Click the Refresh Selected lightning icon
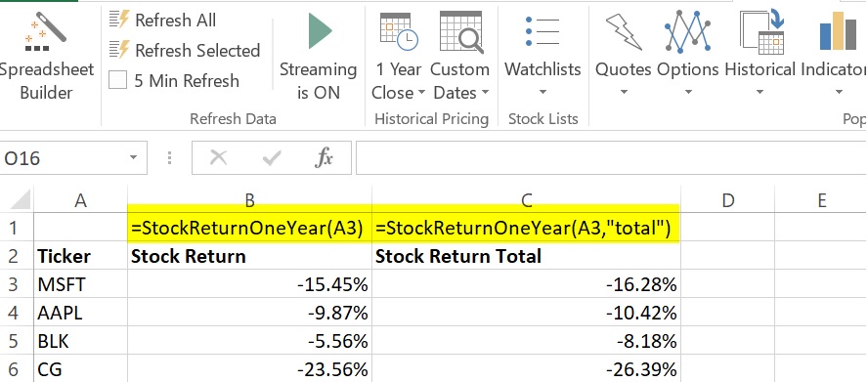 tap(119, 50)
